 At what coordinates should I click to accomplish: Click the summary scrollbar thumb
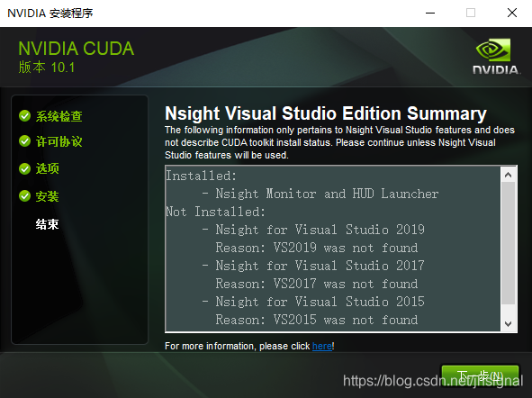[x=508, y=243]
